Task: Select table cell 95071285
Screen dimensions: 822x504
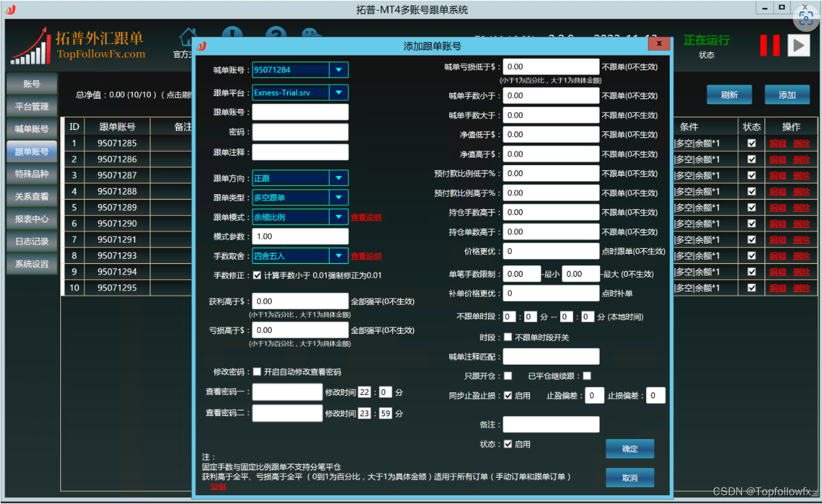Action: [117, 143]
